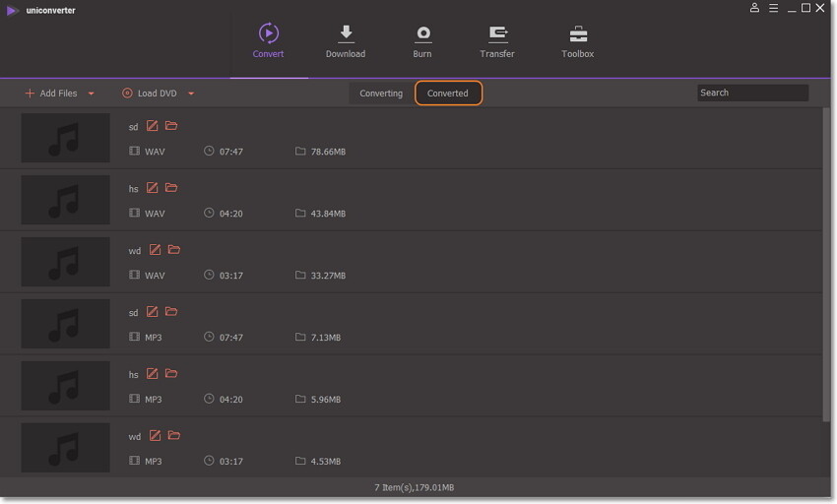
Task: Select the hs MP3 music thumbnail
Action: pos(66,386)
